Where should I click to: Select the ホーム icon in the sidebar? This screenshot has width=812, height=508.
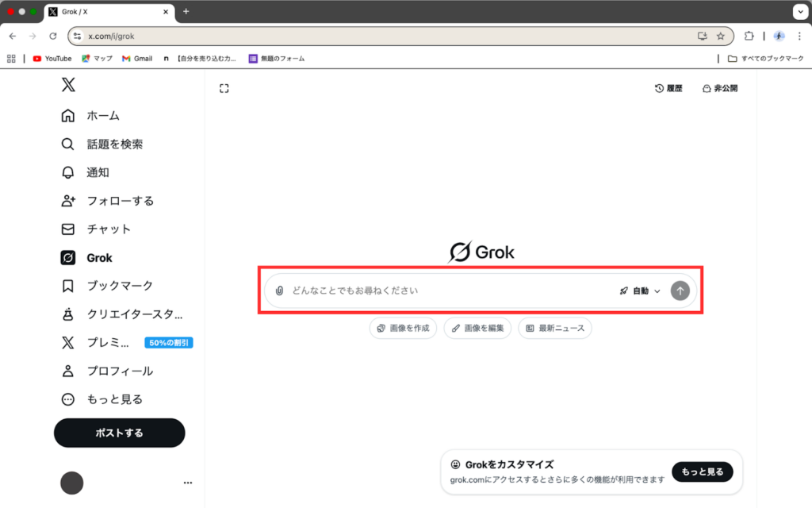click(67, 115)
